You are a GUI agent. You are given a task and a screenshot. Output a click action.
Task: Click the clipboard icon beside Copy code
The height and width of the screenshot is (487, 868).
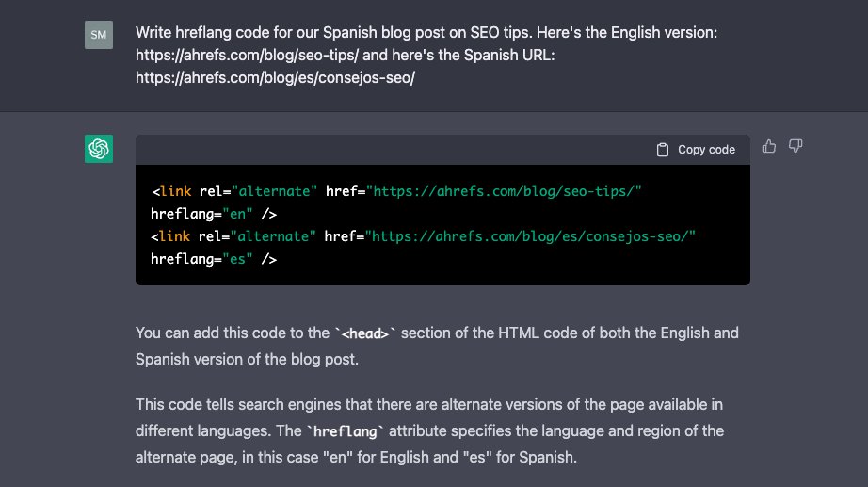click(663, 150)
